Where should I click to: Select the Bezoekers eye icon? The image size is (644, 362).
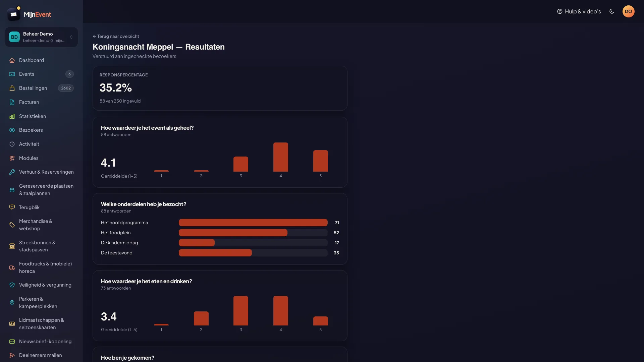(12, 130)
